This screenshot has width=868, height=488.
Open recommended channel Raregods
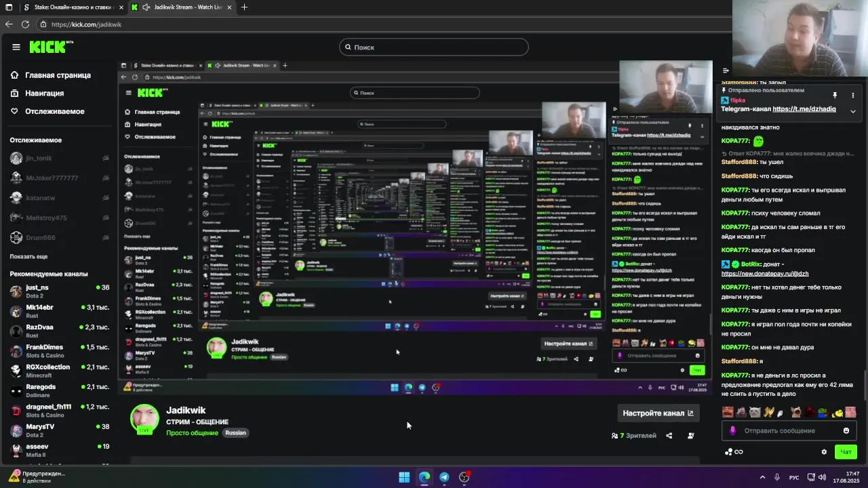pos(60,390)
